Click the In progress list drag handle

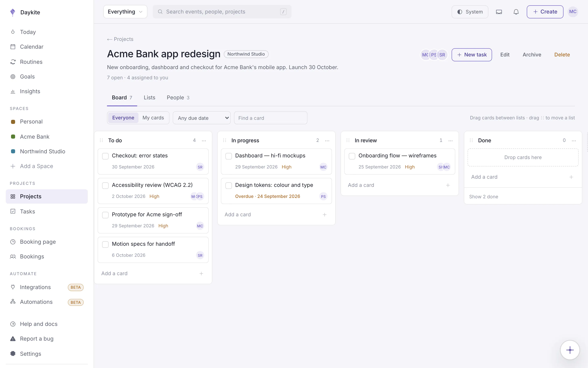[225, 140]
